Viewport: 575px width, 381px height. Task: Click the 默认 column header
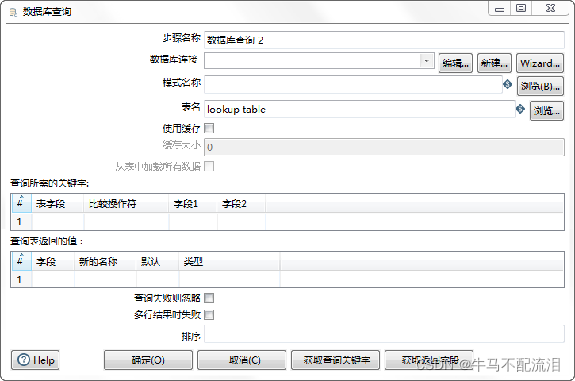158,261
